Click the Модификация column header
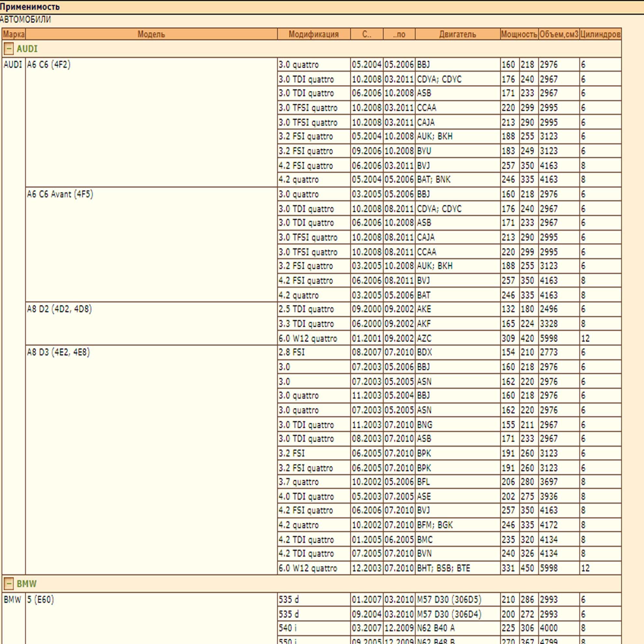 point(313,34)
